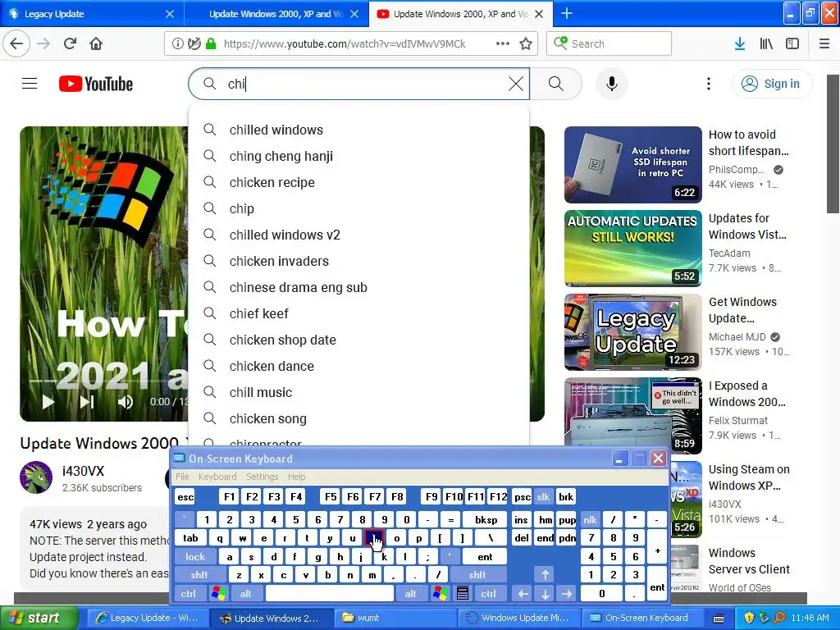The image size is (840, 630).
Task: Switch to Windows Update Mi... taskbar item
Action: click(518, 618)
